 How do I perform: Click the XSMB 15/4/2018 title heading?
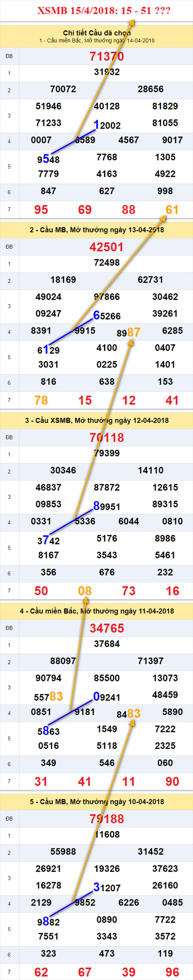pos(104,11)
